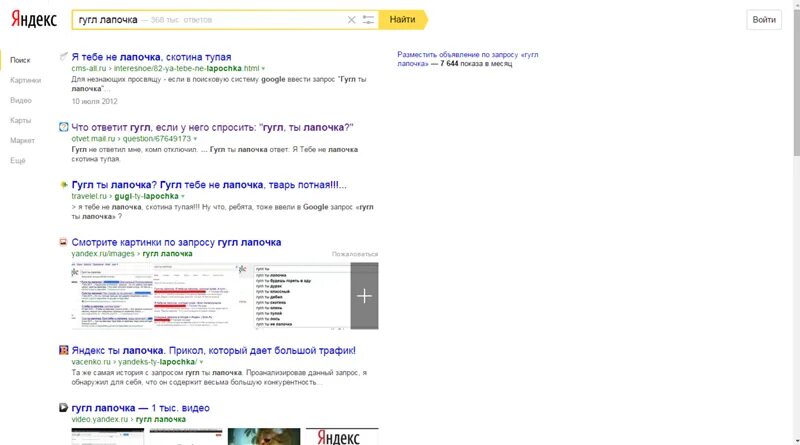The image size is (800, 445).
Task: Open the cms-all.ru green URL link
Action: (x=165, y=68)
